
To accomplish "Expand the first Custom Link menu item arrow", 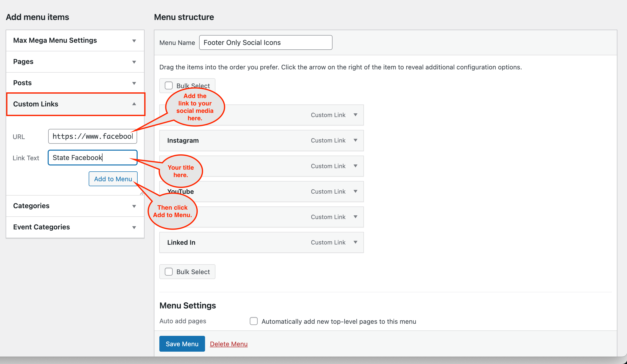I will 355,115.
